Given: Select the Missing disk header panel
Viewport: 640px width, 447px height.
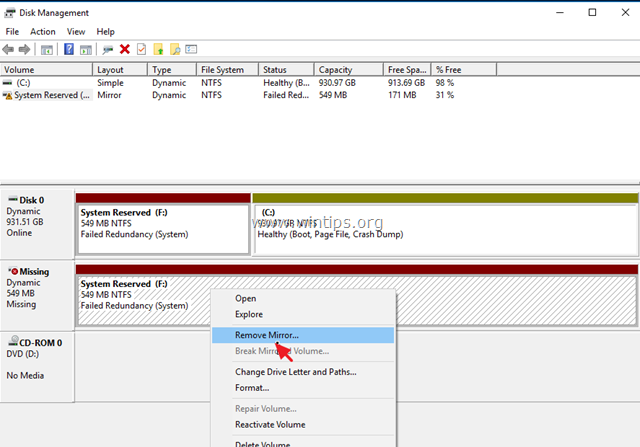Looking at the screenshot, I should coord(38,295).
